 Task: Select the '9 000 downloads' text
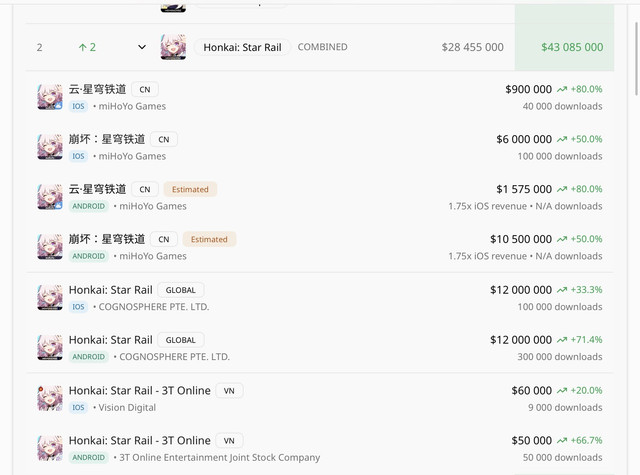pyautogui.click(x=565, y=408)
